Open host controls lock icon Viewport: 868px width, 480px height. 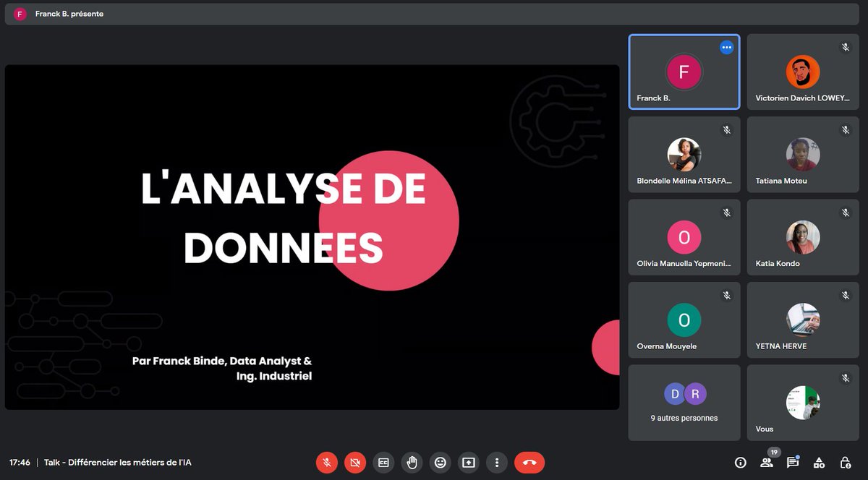(x=845, y=463)
